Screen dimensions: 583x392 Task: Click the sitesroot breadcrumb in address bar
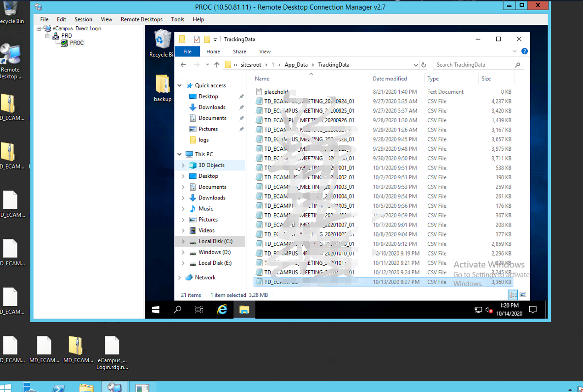(250, 65)
